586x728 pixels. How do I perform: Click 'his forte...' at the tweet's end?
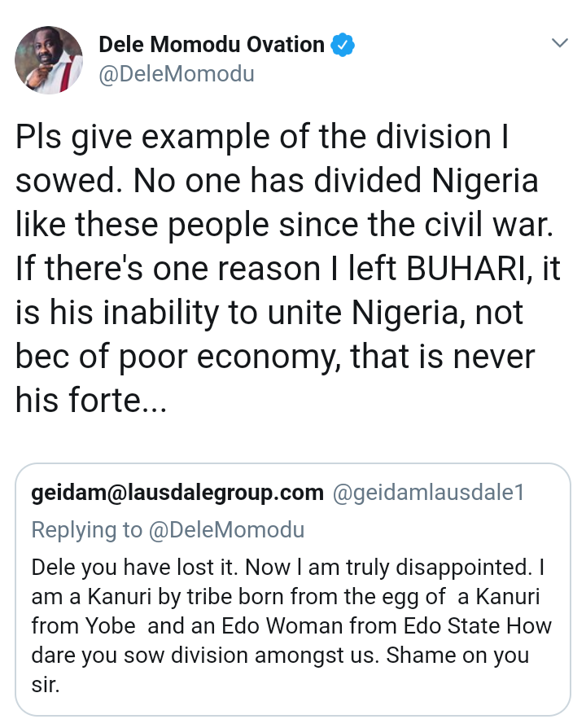(x=91, y=401)
